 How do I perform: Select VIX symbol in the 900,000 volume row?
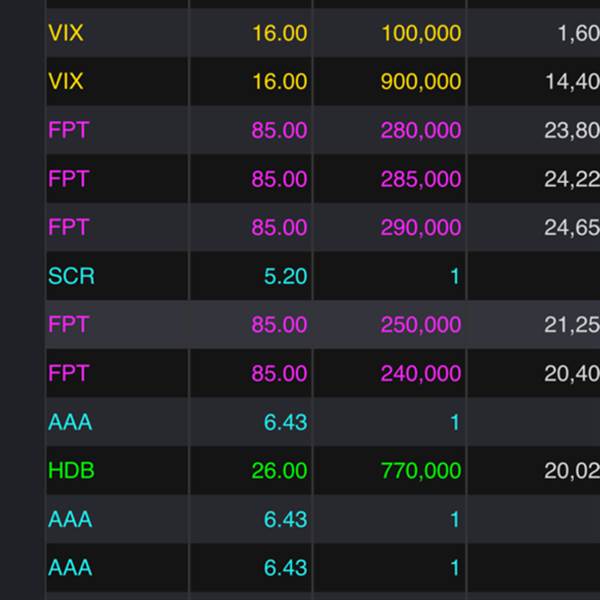coord(66,82)
